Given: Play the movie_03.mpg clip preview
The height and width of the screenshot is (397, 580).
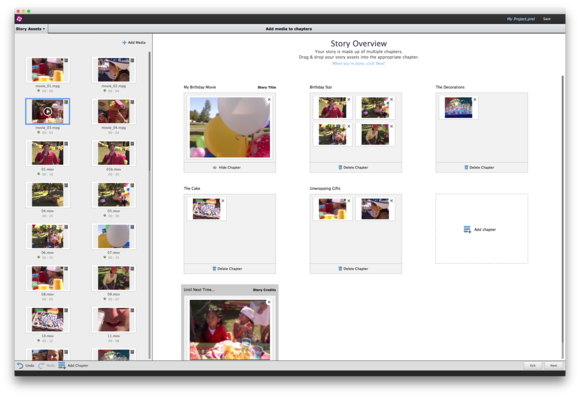Looking at the screenshot, I should 47,111.
